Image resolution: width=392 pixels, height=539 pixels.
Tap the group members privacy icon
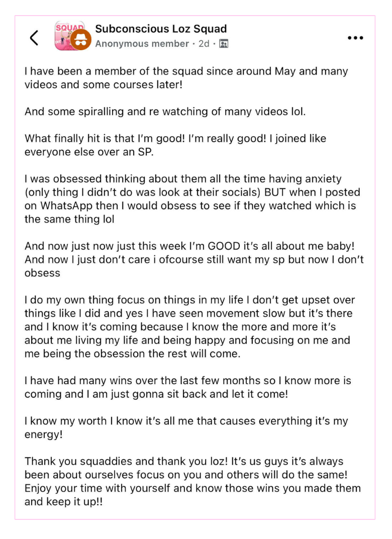pyautogui.click(x=224, y=44)
